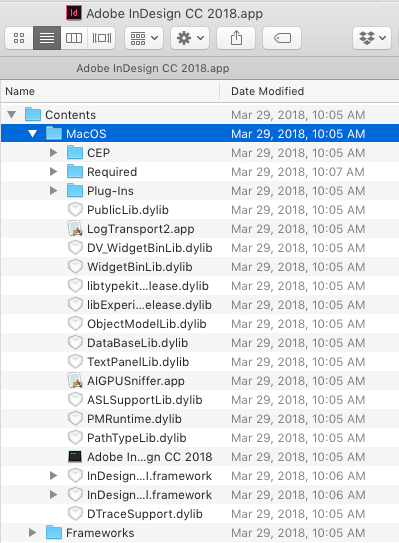Expand the Required folder
Image resolution: width=399 pixels, height=543 pixels.
click(x=53, y=171)
